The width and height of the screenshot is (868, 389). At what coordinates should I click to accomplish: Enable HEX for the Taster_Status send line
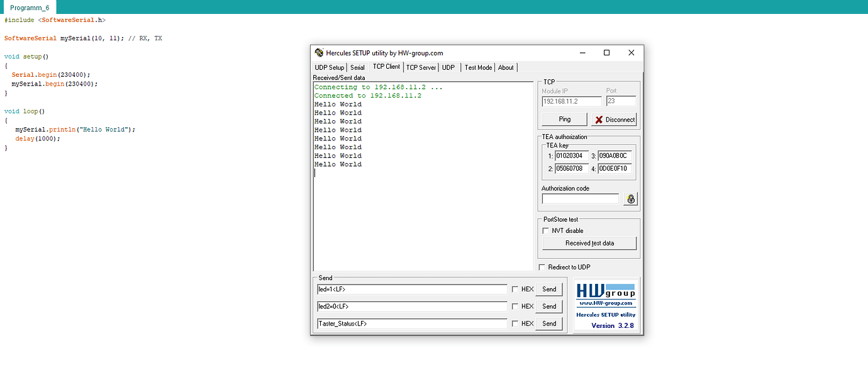(x=516, y=324)
